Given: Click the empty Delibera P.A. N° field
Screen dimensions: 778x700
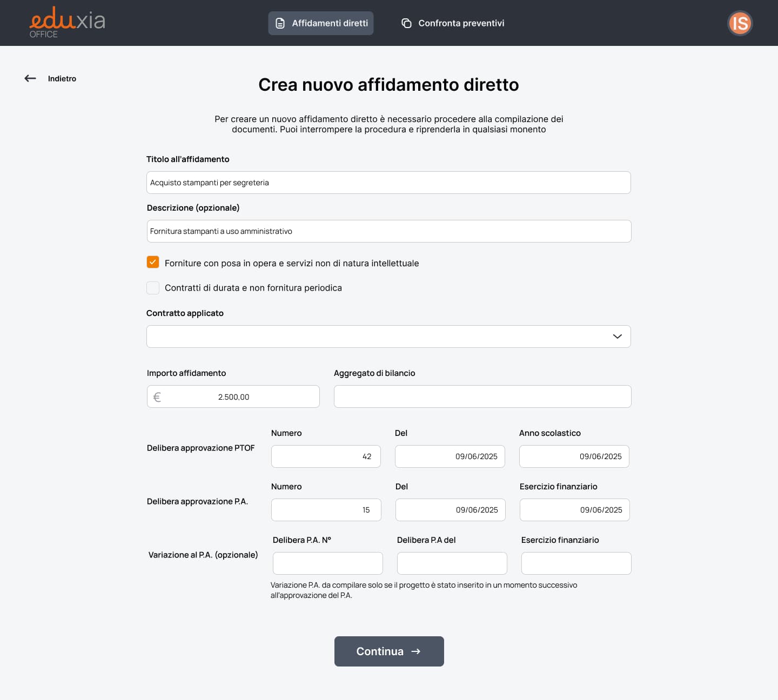Looking at the screenshot, I should click(x=327, y=563).
